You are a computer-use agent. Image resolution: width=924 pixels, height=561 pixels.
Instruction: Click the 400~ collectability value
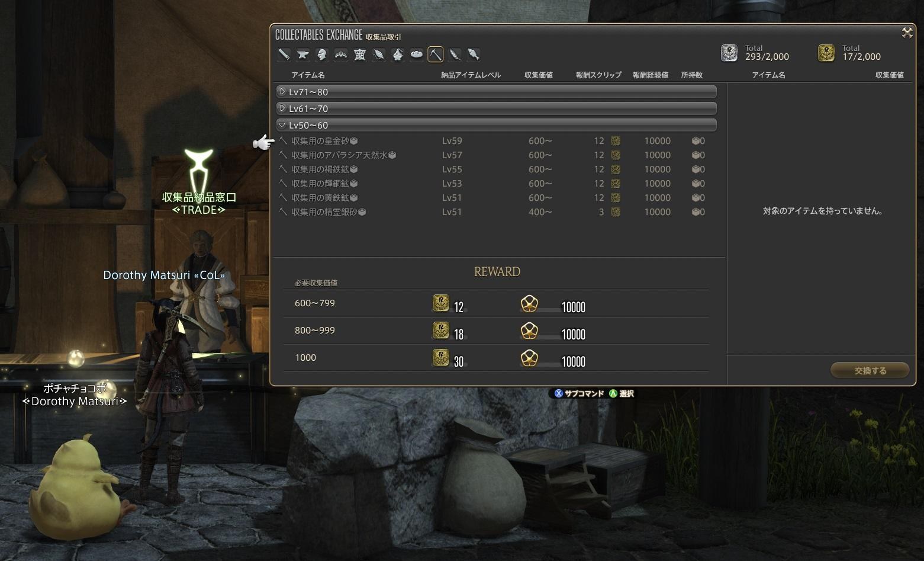pos(540,212)
